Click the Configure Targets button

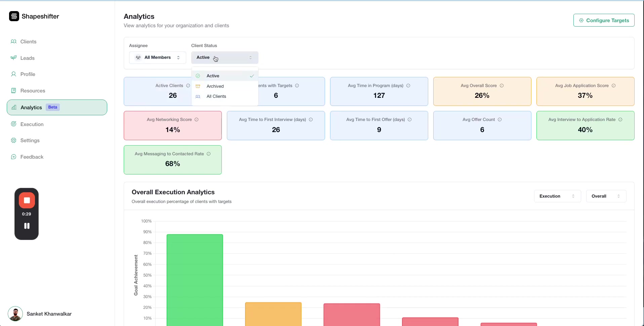(604, 20)
